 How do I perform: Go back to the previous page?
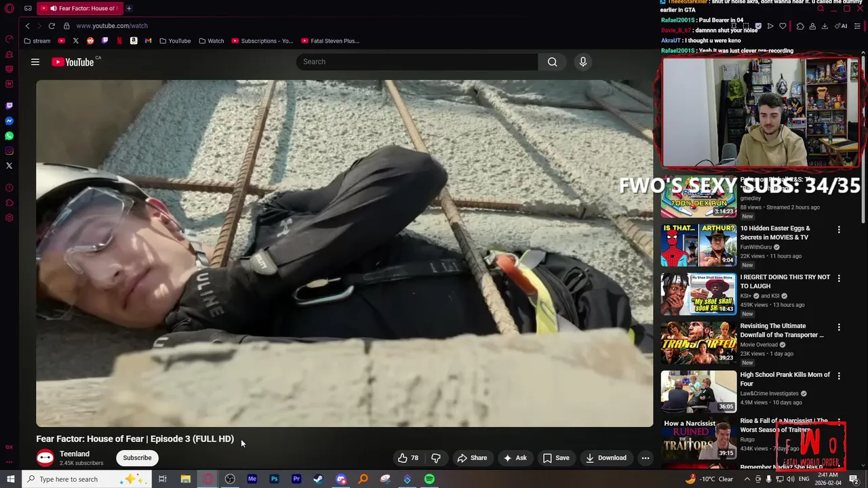pos(28,26)
